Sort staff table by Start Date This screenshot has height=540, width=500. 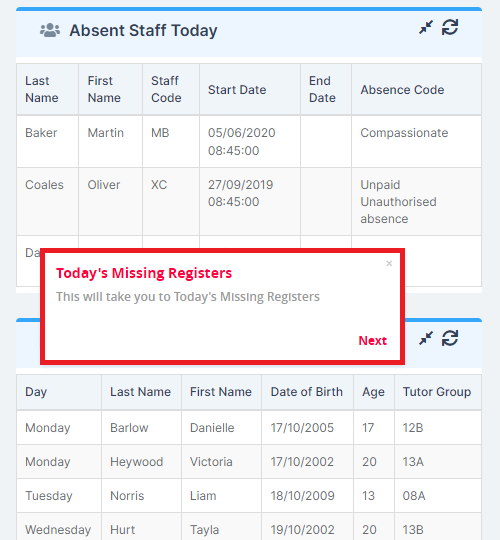coord(250,89)
